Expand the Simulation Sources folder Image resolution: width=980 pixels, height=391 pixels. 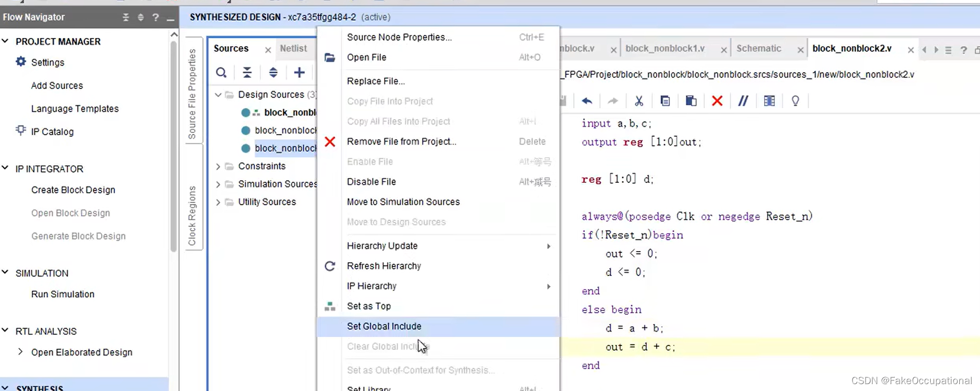point(218,184)
